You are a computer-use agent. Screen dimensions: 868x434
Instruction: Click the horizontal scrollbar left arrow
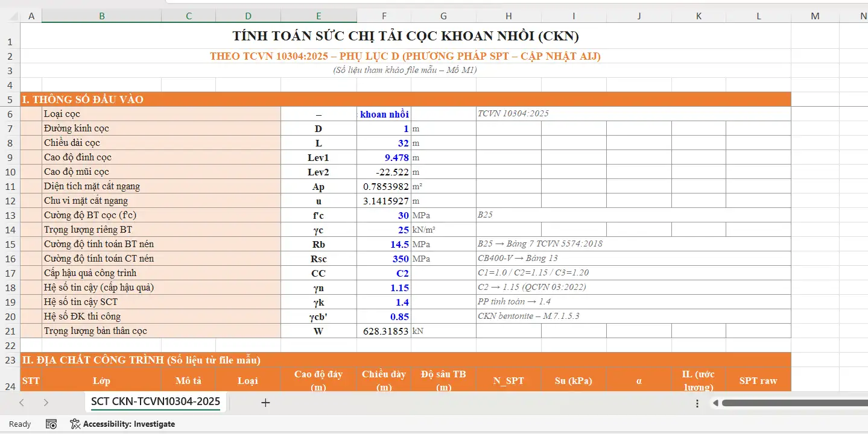(715, 403)
